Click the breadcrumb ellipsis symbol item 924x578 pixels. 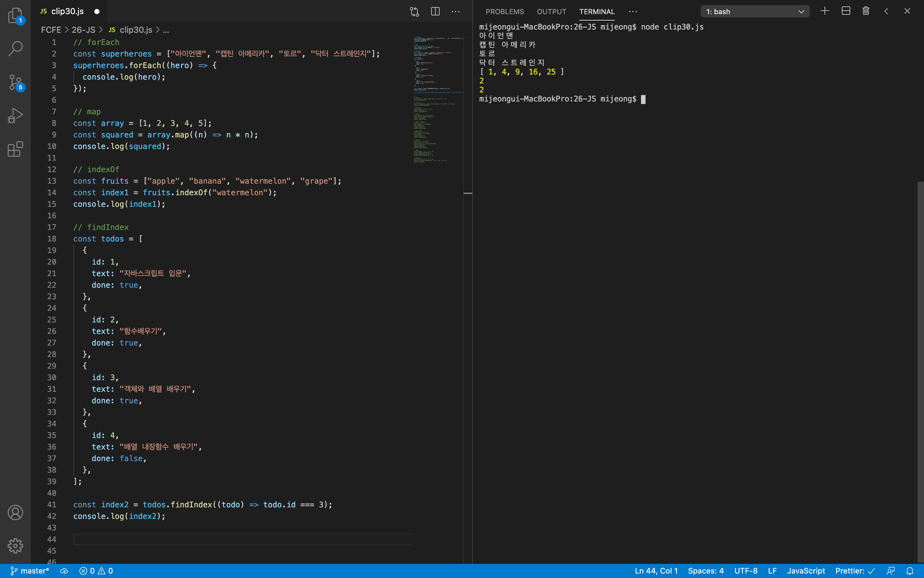166,30
